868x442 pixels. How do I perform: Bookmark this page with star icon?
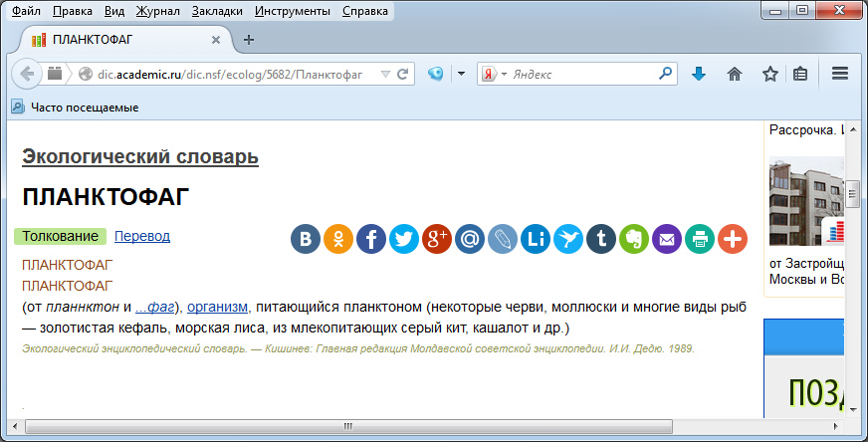click(769, 74)
